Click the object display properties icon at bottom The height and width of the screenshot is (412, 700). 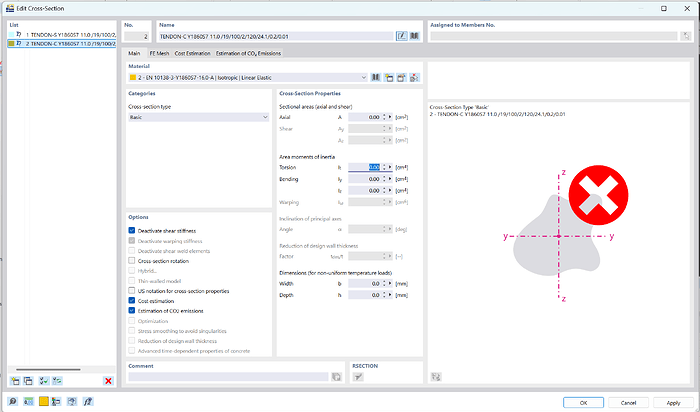(x=56, y=401)
